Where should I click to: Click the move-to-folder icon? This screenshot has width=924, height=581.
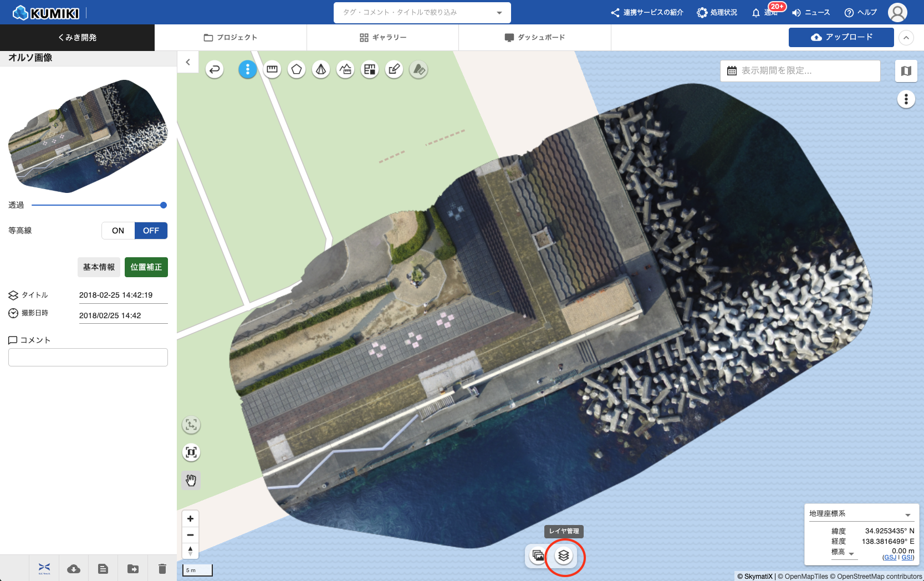point(133,569)
